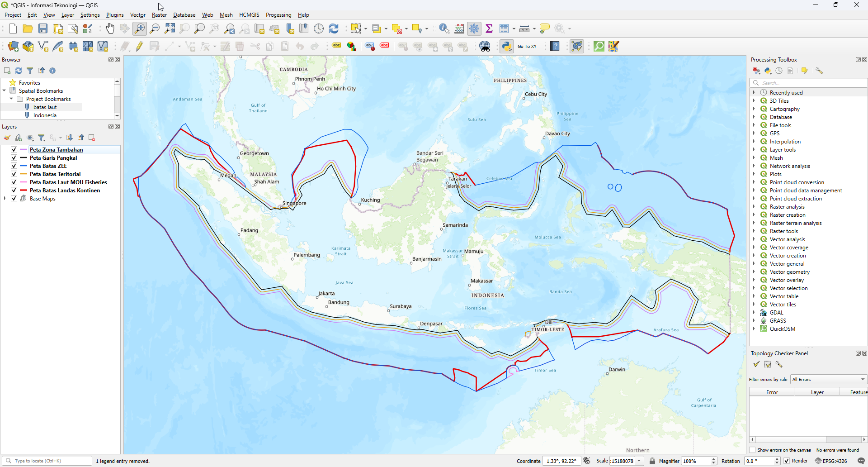Click the Save Project icon
Viewport: 868px width, 467px height.
coord(43,29)
